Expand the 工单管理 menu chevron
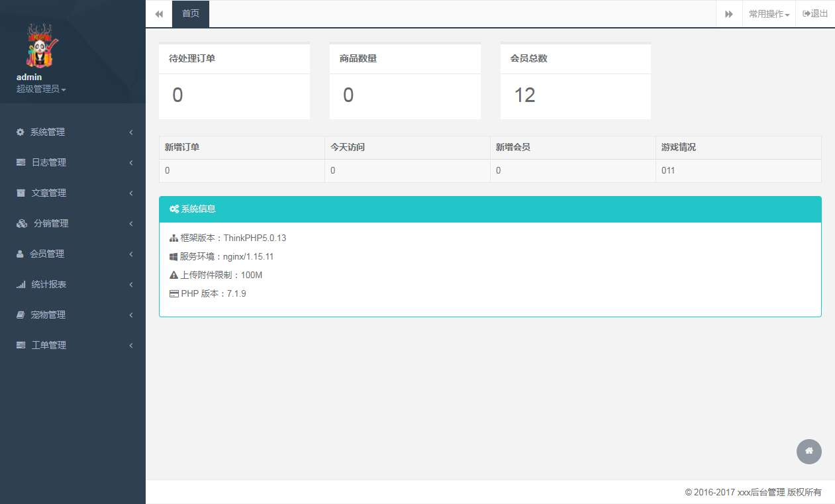Viewport: 835px width, 504px height. coord(131,345)
